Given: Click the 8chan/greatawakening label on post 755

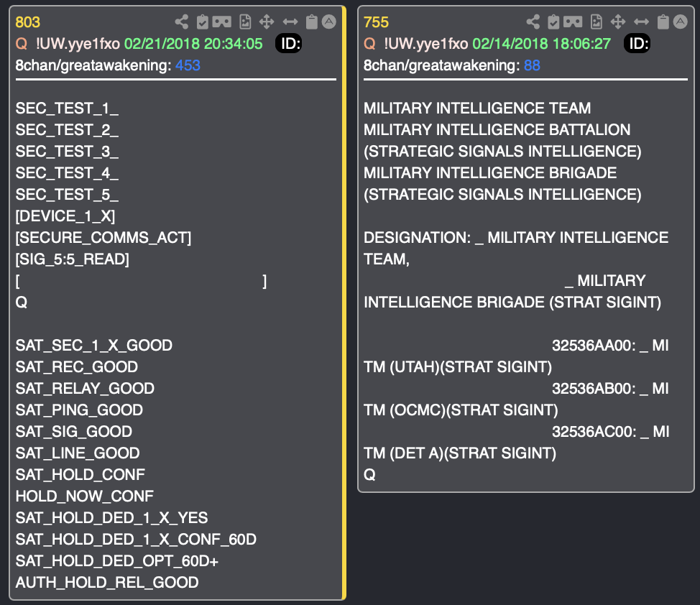Looking at the screenshot, I should pyautogui.click(x=441, y=65).
